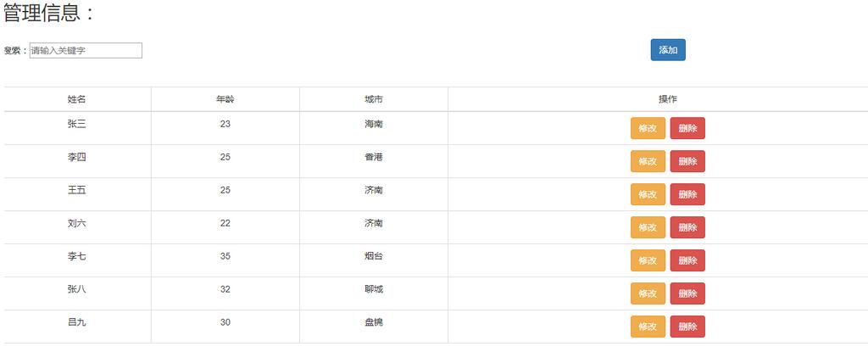Viewport: 868px width, 363px height.
Task: Delete the 张三 record
Action: coord(687,128)
